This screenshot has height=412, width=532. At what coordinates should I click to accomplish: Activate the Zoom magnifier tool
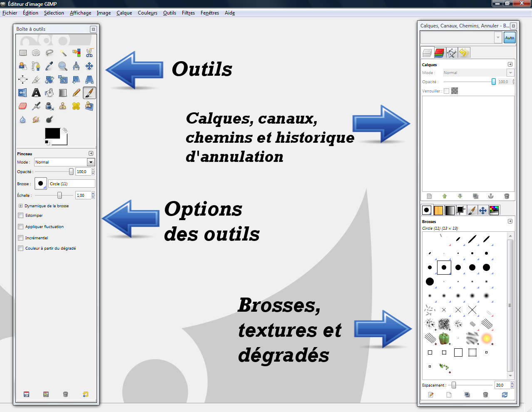click(63, 66)
